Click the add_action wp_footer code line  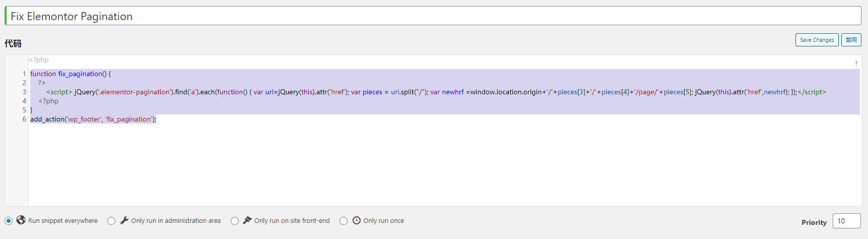pos(93,119)
